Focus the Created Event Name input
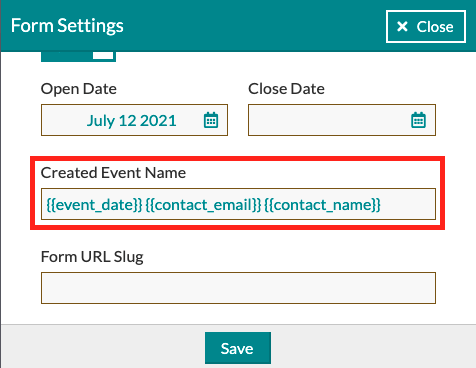 (238, 204)
